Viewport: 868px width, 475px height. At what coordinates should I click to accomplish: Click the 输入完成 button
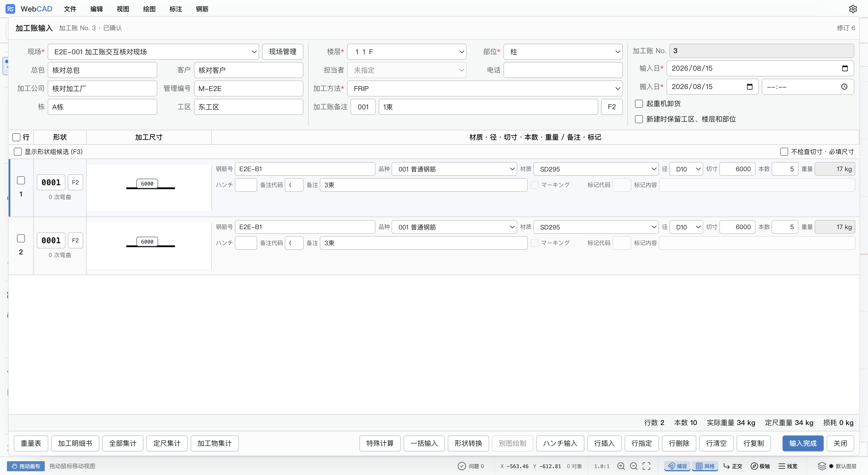803,443
